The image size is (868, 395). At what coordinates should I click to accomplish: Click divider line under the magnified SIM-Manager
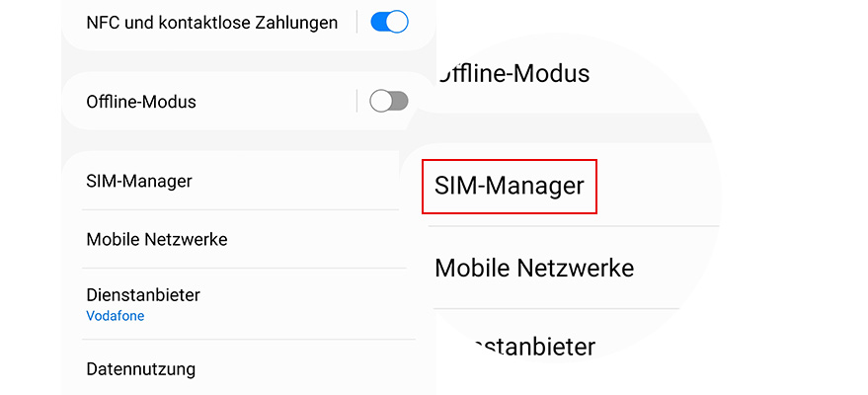[573, 226]
